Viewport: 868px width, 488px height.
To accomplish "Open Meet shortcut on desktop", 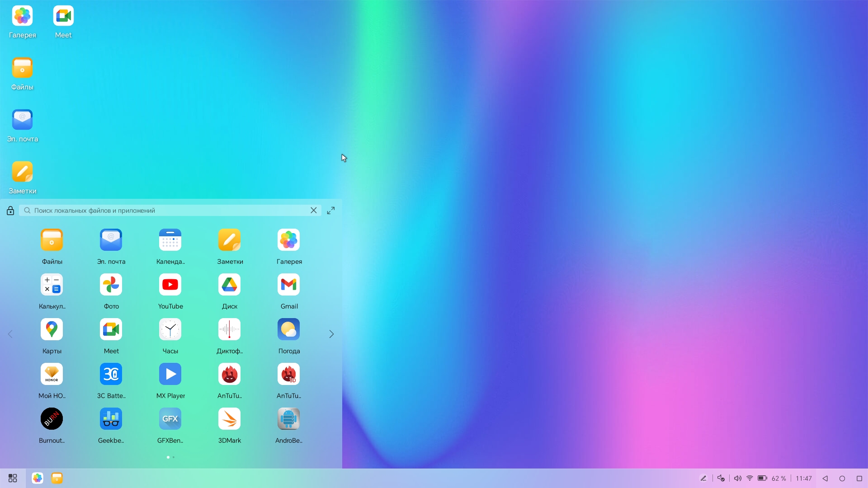I will (63, 16).
